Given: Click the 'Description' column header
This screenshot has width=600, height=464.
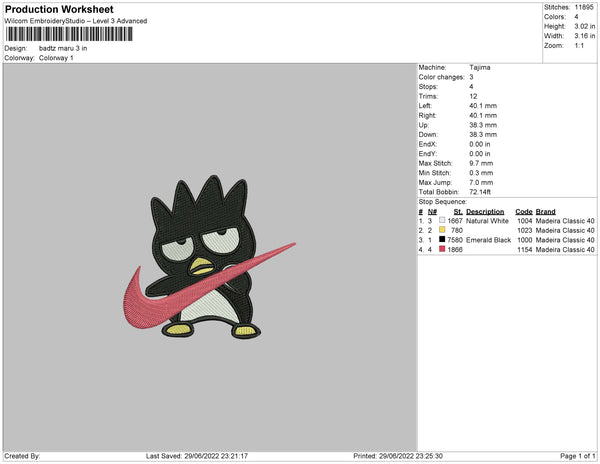Looking at the screenshot, I should pos(485,212).
